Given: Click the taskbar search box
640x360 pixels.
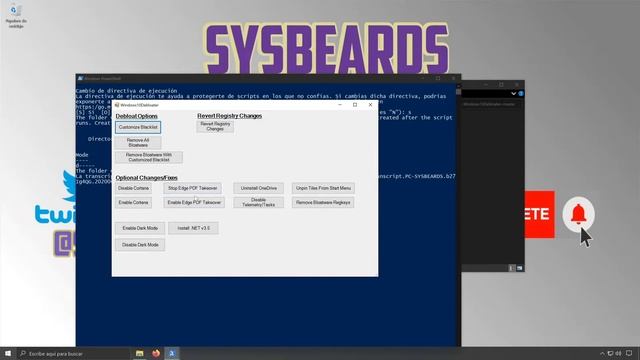Looking at the screenshot, I should click(x=73, y=353).
